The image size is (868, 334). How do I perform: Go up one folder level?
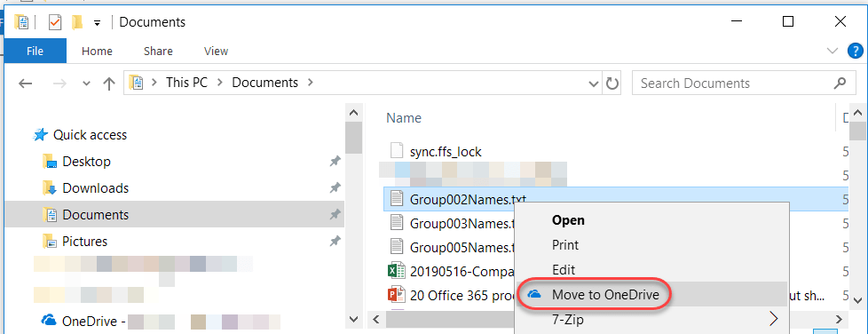coord(109,83)
